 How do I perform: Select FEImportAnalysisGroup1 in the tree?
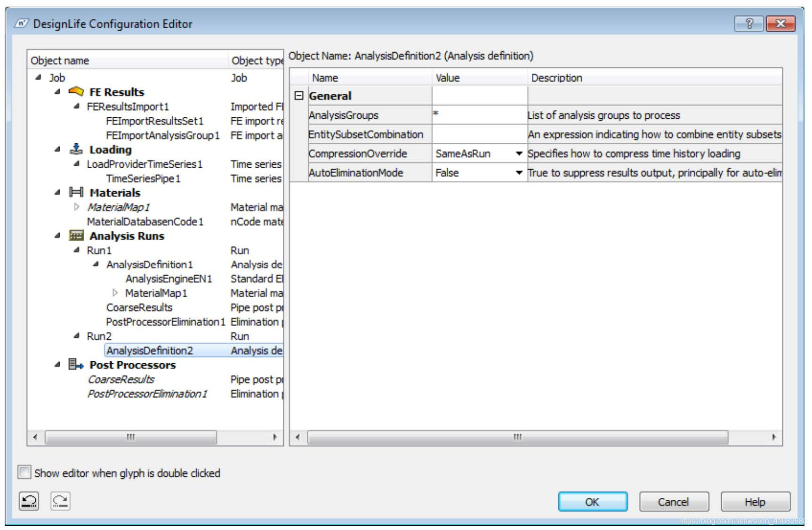[x=163, y=135]
